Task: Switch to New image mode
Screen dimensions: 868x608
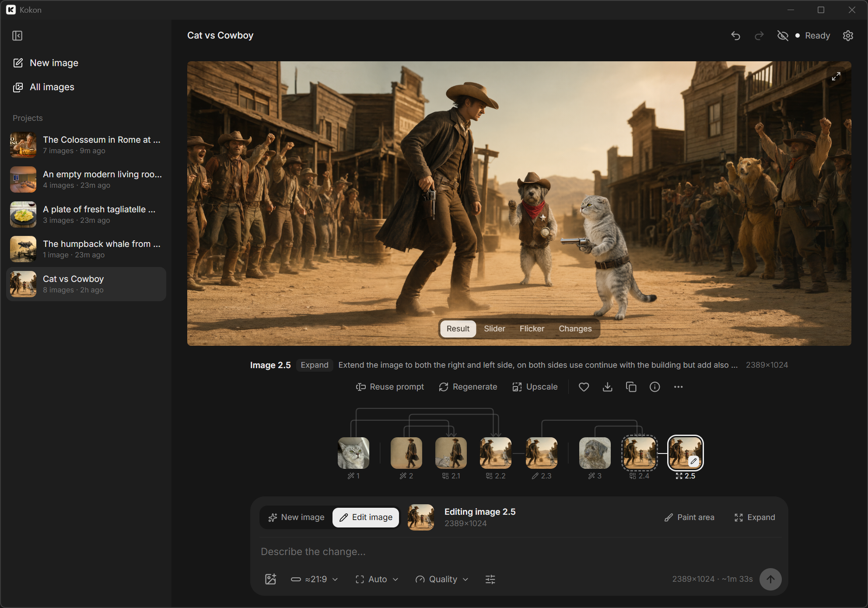Action: [x=296, y=517]
